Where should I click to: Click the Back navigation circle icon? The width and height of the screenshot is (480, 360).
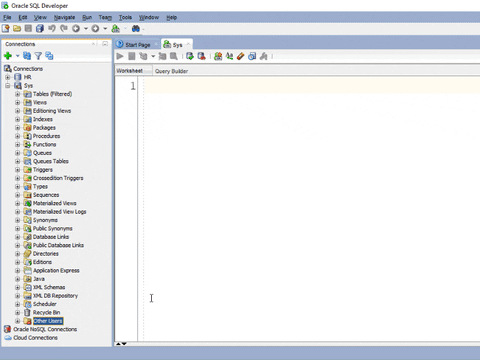[x=76, y=29]
